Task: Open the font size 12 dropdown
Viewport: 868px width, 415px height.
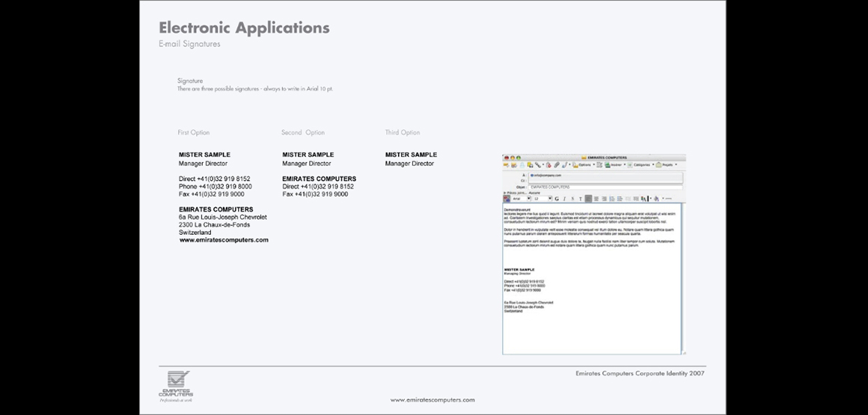Action: point(541,199)
